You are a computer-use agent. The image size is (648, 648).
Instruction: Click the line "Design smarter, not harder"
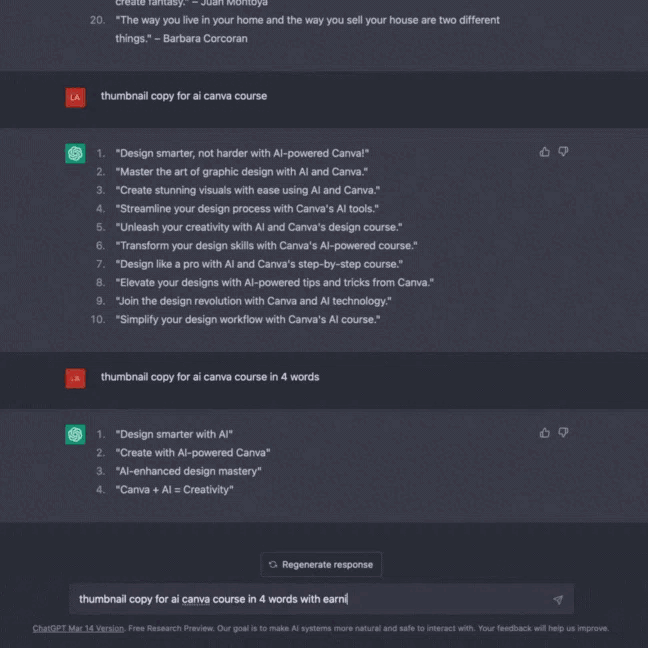coord(242,153)
